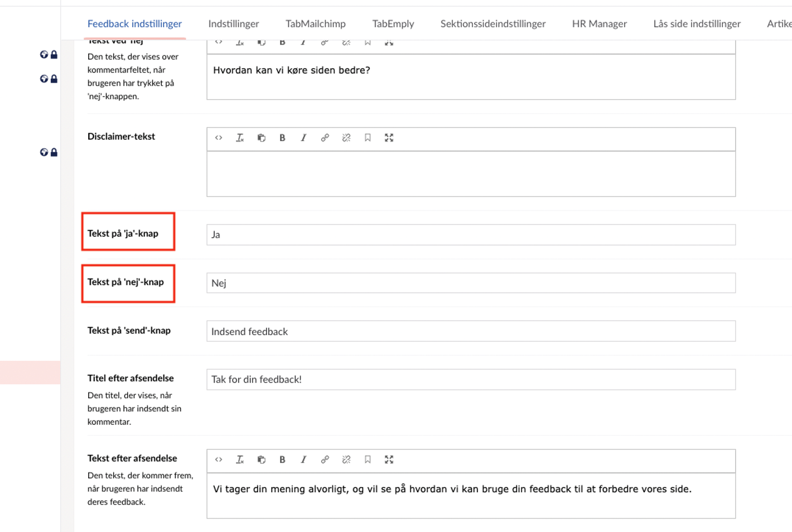Insert link in Tekst efter afsendelse editor
The height and width of the screenshot is (532, 792).
[x=325, y=460]
